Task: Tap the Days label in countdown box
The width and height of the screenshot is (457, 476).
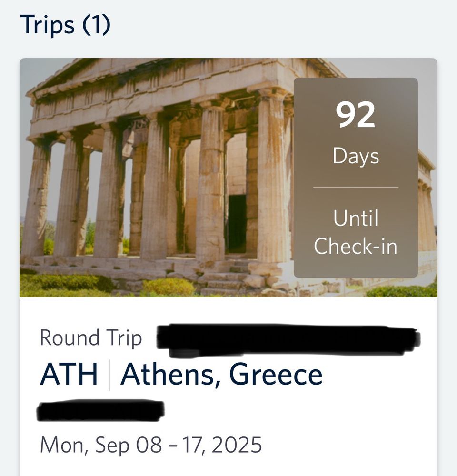Action: coord(356,156)
